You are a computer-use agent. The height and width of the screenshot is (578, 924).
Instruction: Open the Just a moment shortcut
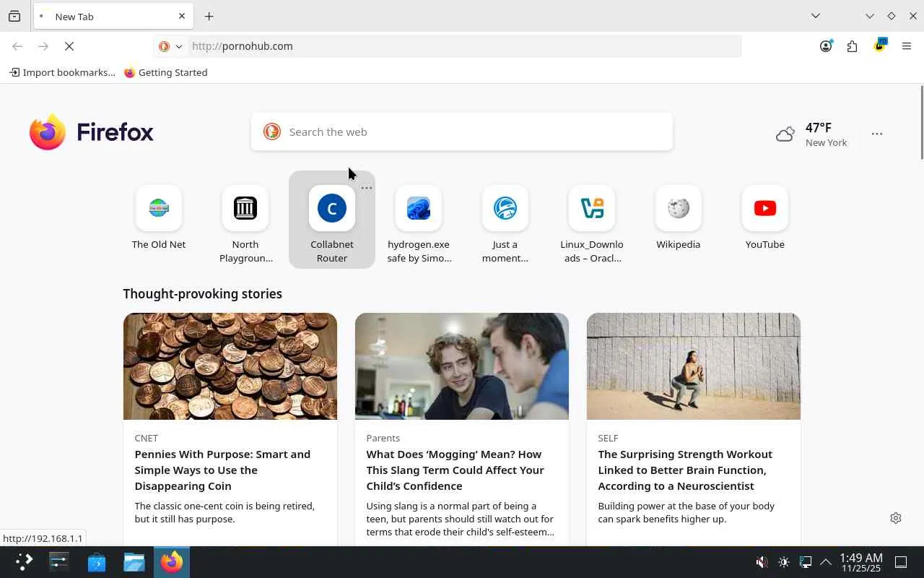[505, 218]
